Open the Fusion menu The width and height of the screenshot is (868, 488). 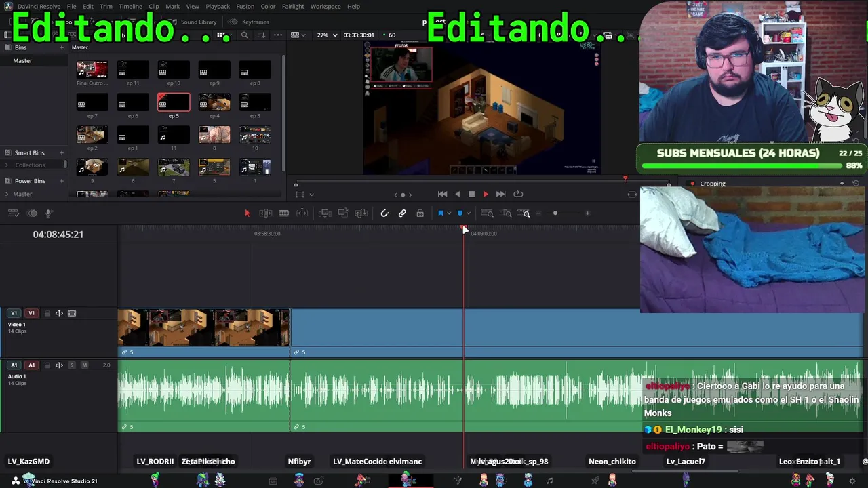tap(245, 7)
